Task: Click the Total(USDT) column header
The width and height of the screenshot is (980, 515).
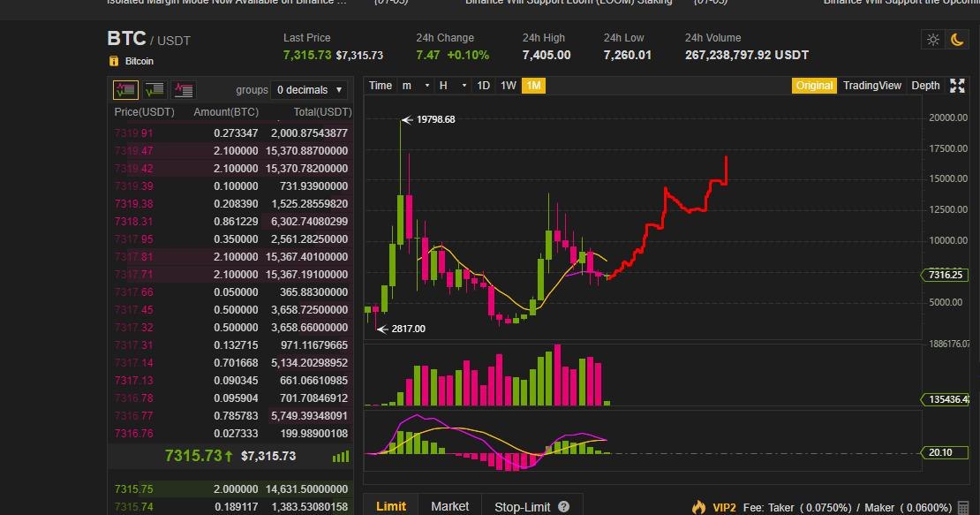Action: (x=322, y=112)
